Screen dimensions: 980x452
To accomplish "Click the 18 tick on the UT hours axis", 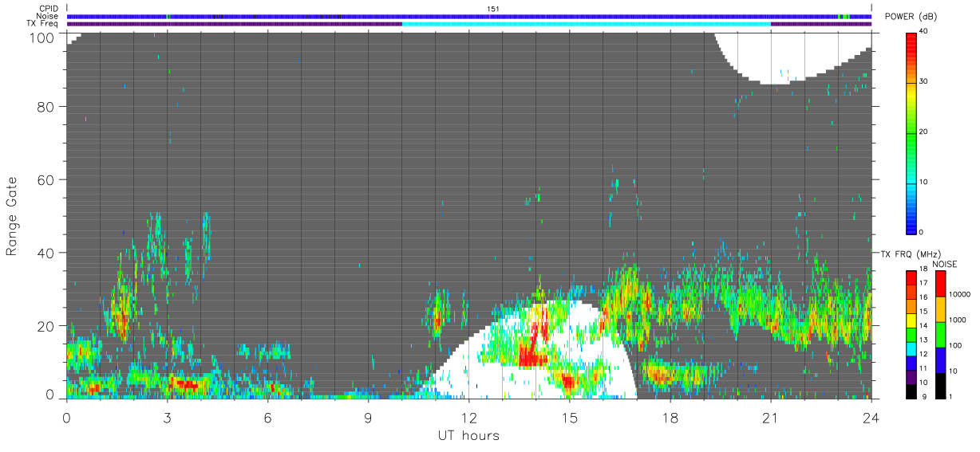I will pyautogui.click(x=670, y=418).
